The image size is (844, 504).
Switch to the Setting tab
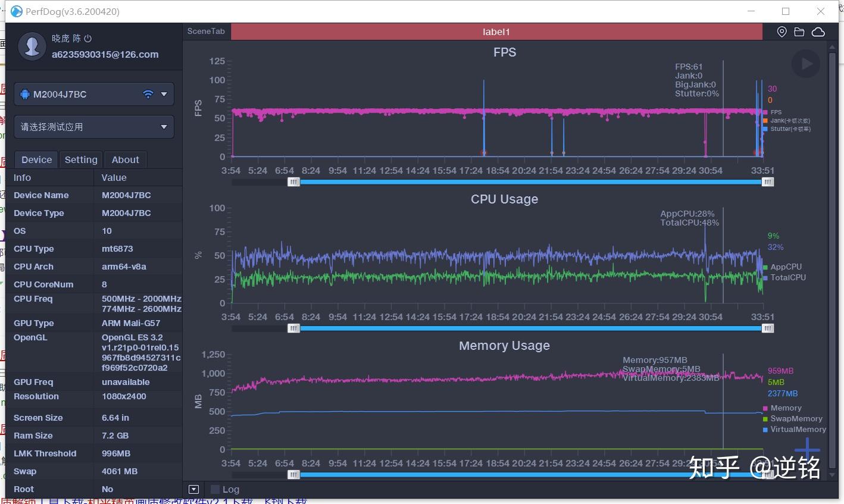81,159
